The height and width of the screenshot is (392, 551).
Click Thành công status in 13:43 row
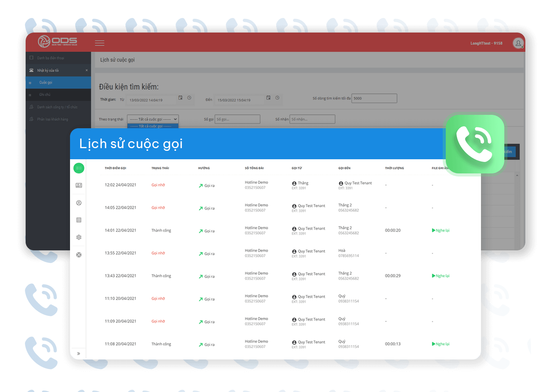pos(161,276)
